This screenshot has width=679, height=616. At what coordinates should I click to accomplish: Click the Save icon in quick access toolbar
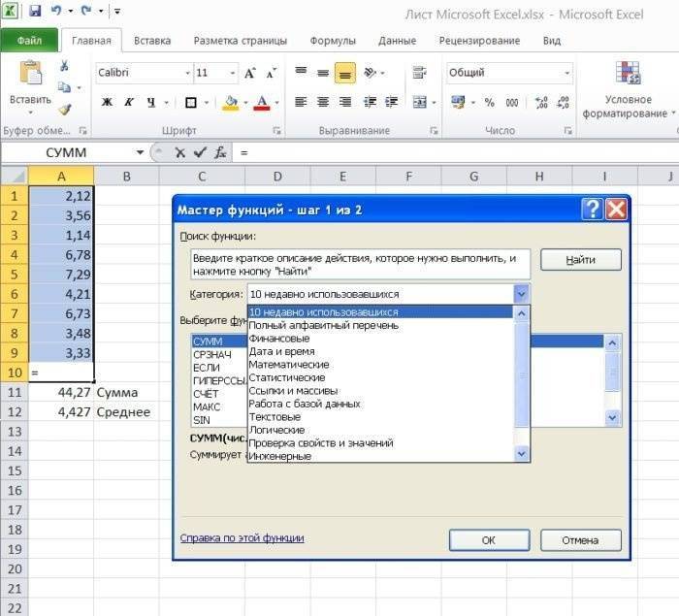coord(36,12)
